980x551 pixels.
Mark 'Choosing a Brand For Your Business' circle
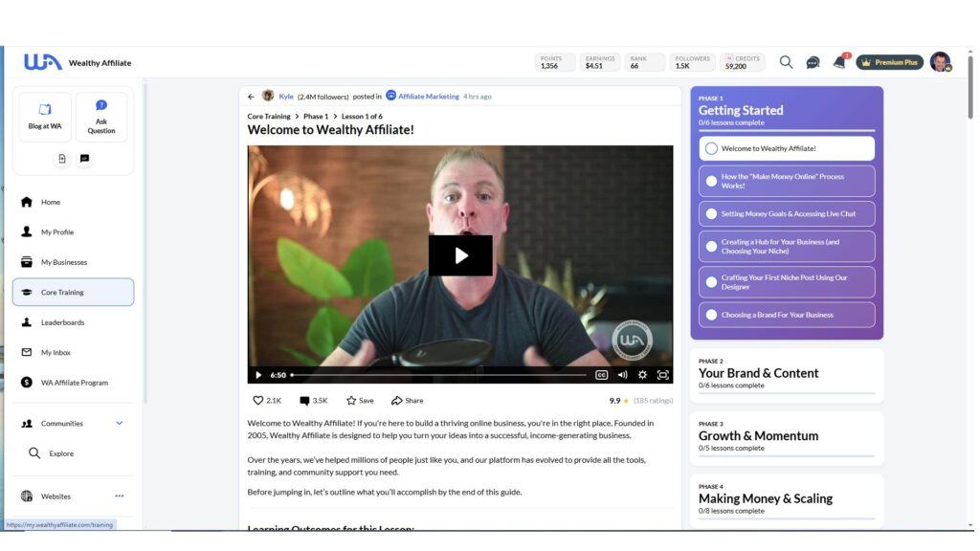click(x=711, y=315)
